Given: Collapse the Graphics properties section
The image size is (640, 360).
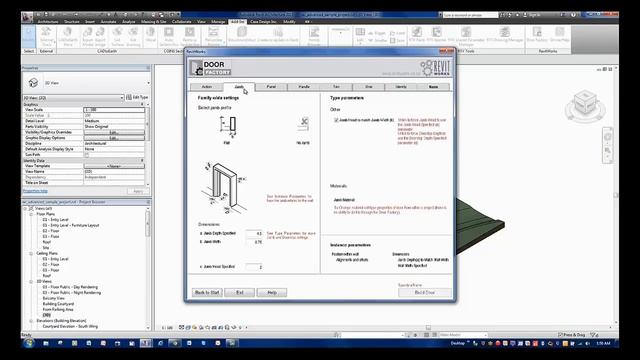Looking at the screenshot, I should point(142,104).
